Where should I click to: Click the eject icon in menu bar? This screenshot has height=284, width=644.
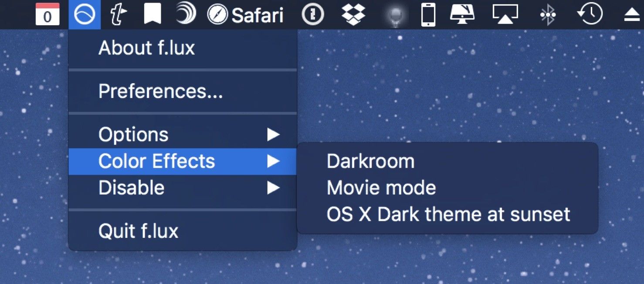pyautogui.click(x=631, y=16)
